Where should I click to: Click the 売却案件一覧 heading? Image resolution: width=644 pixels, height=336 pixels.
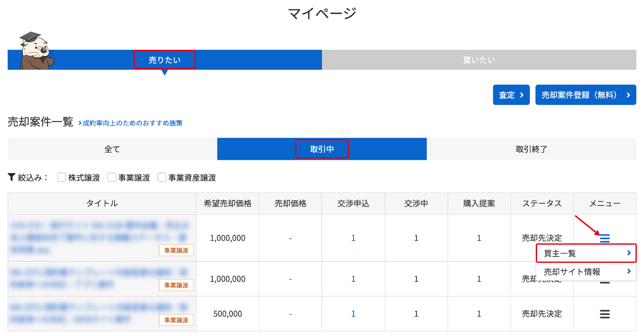coord(40,122)
